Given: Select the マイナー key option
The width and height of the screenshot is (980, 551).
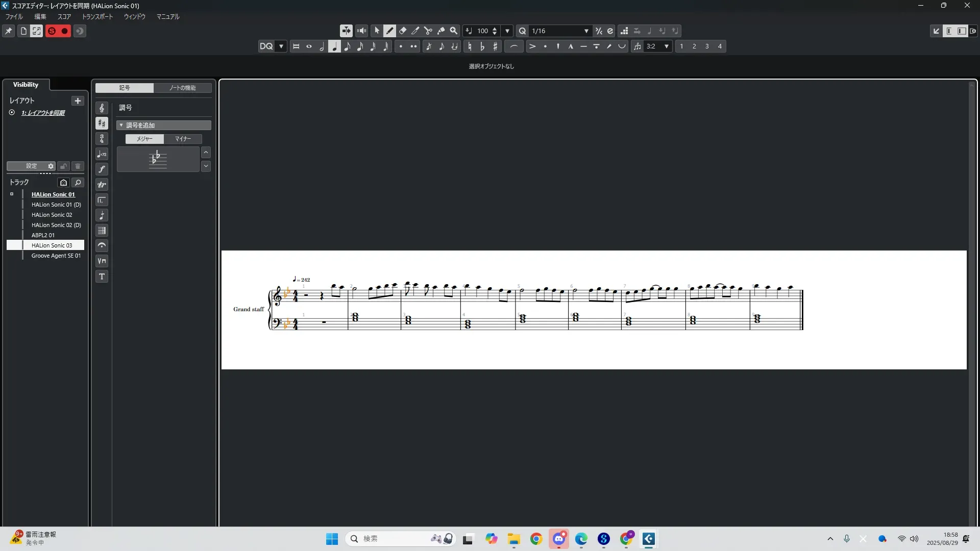Looking at the screenshot, I should [183, 139].
